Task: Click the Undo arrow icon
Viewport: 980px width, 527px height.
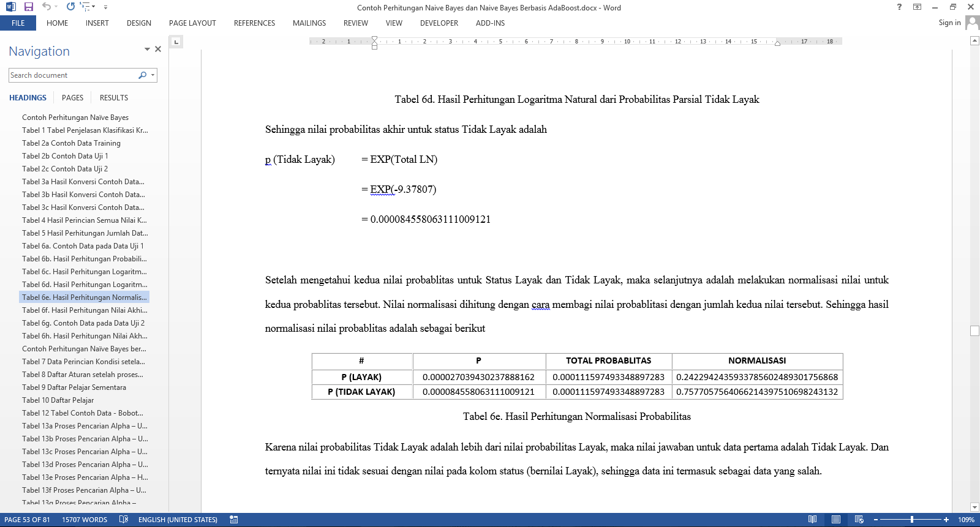Action: 47,7
